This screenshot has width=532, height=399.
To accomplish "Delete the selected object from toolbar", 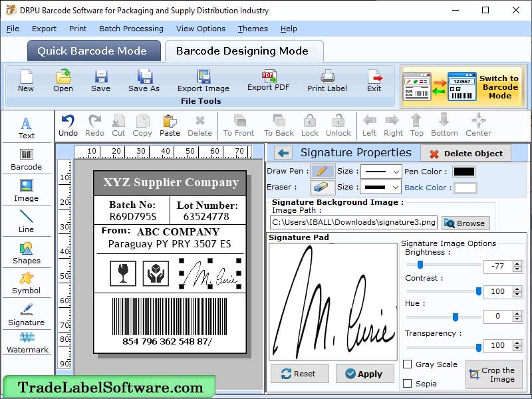I will point(200,125).
